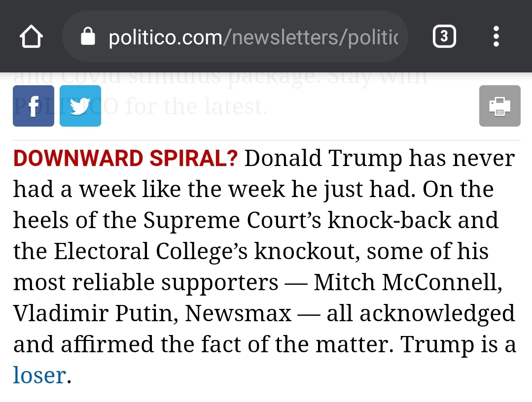This screenshot has width=532, height=402.
Task: Open the tab switcher showing 3 tabs
Action: click(444, 36)
